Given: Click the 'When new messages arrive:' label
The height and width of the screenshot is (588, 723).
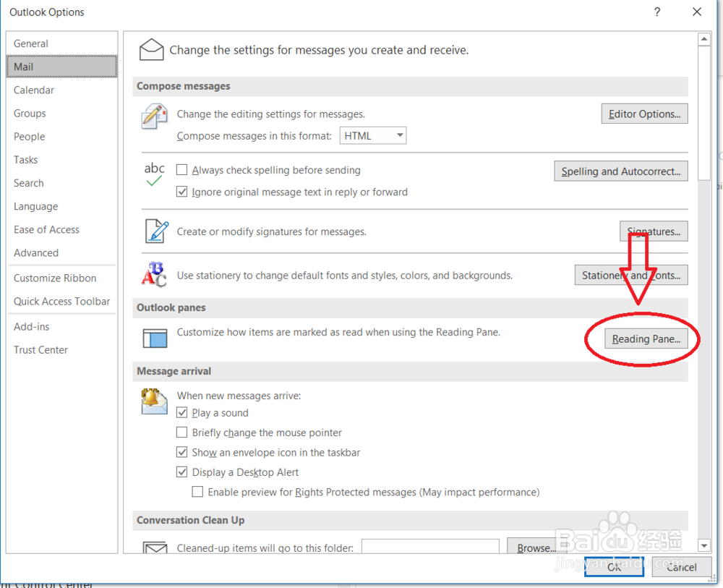Looking at the screenshot, I should point(239,396).
